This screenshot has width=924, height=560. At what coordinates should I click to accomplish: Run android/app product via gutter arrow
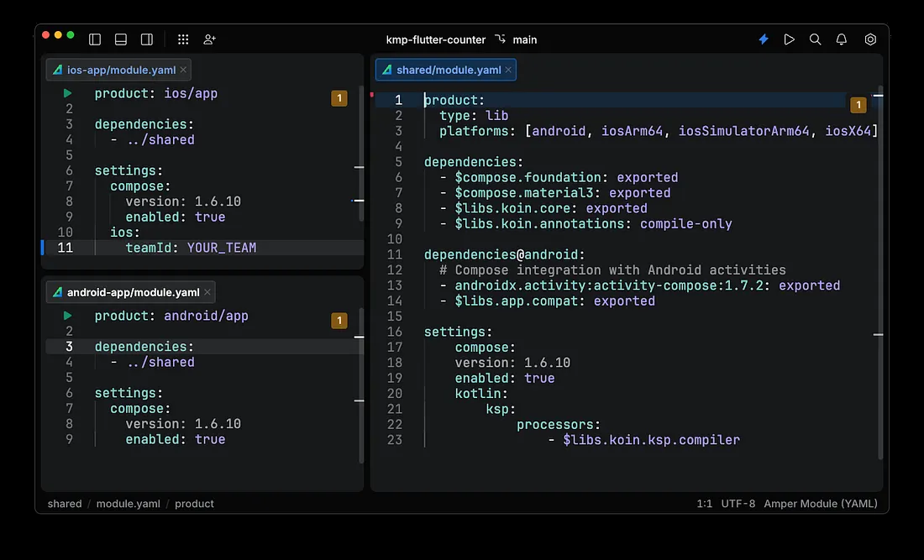click(x=67, y=316)
